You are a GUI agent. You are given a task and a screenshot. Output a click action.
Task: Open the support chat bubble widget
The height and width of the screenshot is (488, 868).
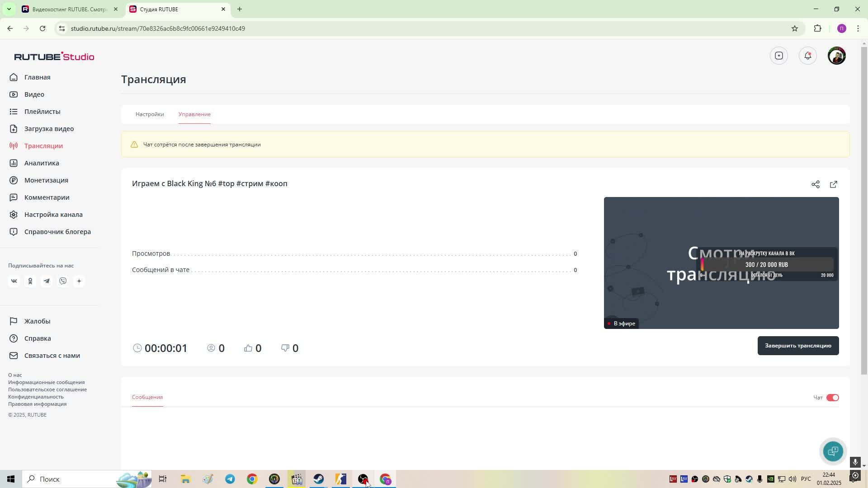click(833, 451)
